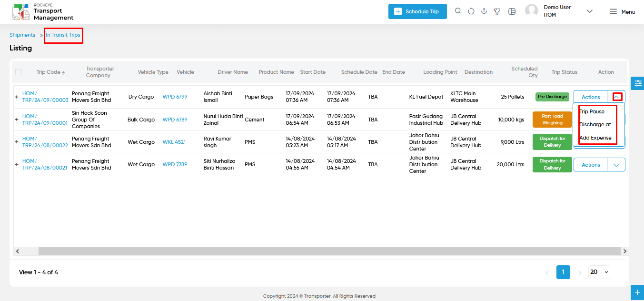Screen dimensions: 644x301
Task: Click the Trip Status column header
Action: [565, 72]
